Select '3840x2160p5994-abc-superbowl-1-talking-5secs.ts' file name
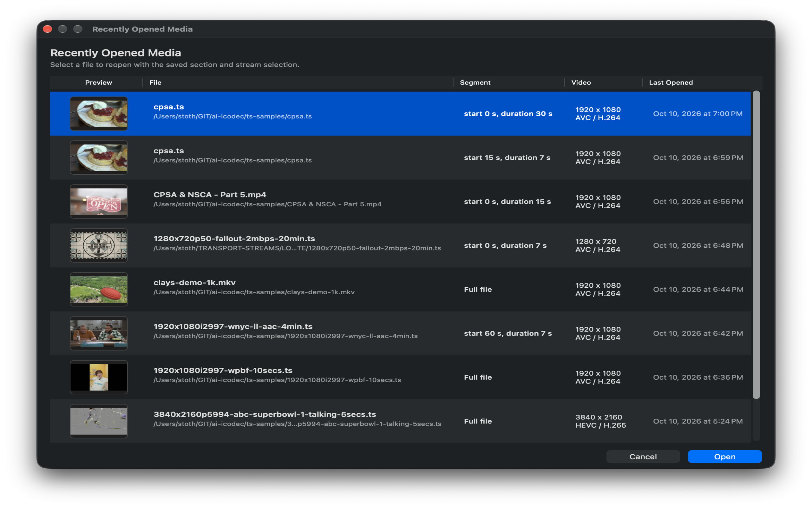812x508 pixels. coord(265,415)
